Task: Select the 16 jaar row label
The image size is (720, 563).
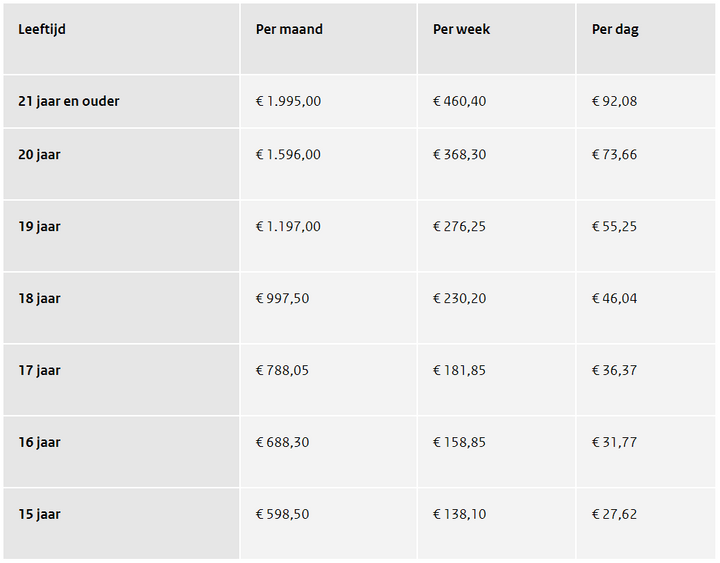Action: coord(39,442)
